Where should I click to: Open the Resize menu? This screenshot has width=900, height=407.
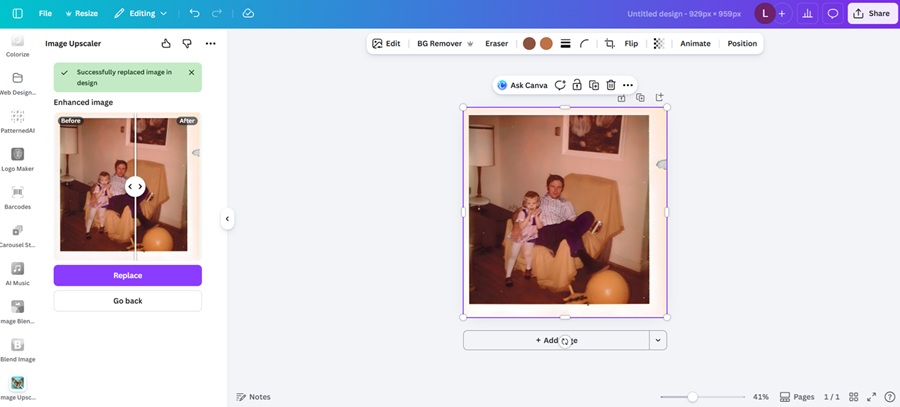click(x=81, y=13)
